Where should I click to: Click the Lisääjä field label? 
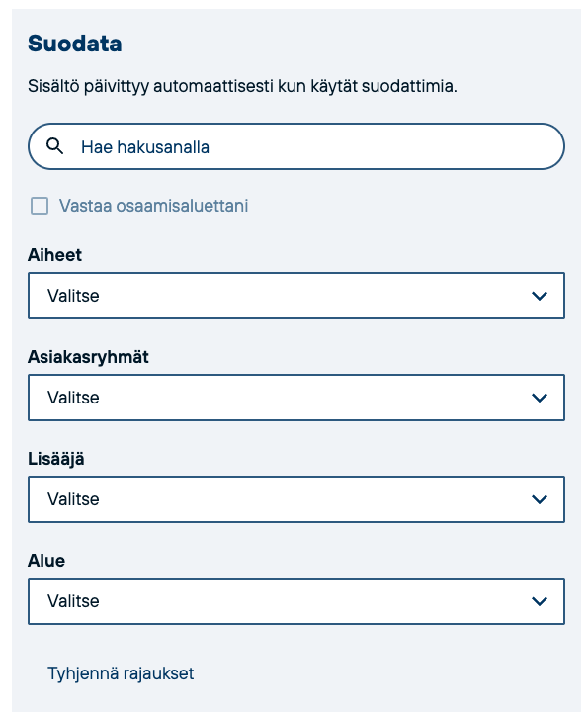(x=56, y=459)
